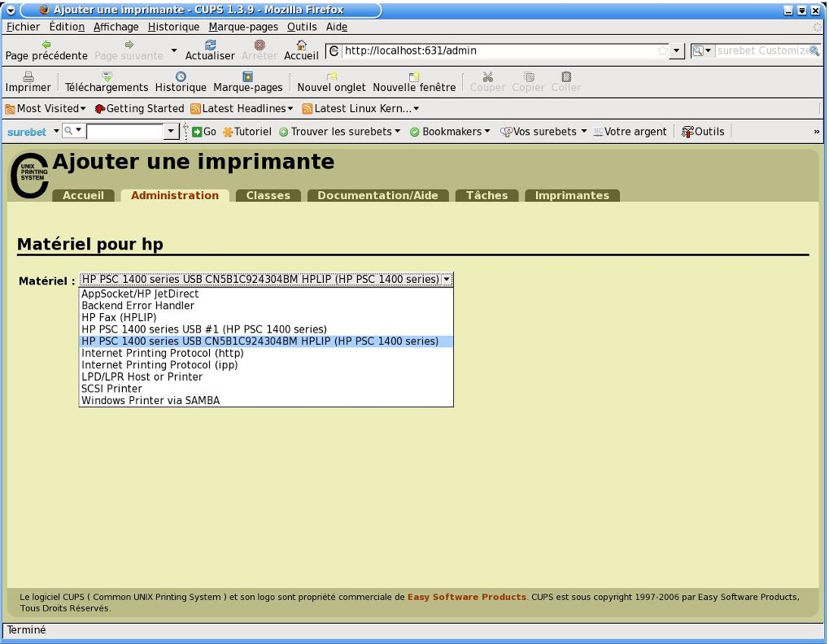Select Internet Printing Protocol (ipp)
Screen dimensions: 829x644
[x=266, y=365]
